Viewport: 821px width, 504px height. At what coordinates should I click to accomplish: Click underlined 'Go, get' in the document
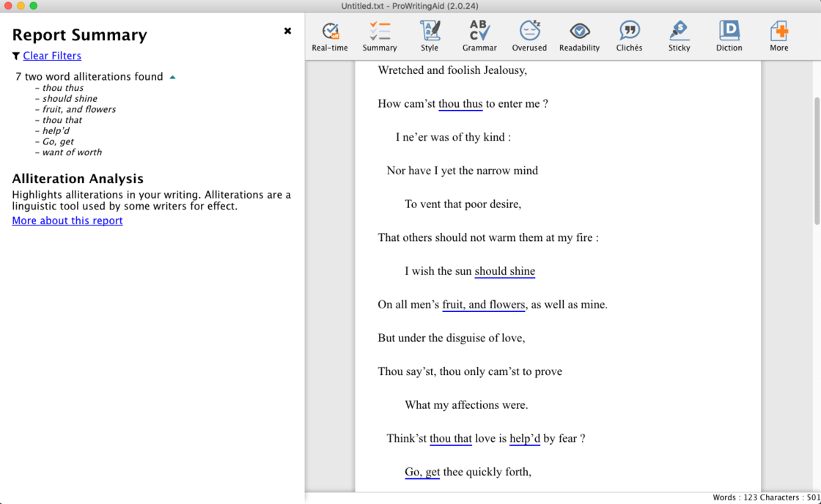coord(422,472)
